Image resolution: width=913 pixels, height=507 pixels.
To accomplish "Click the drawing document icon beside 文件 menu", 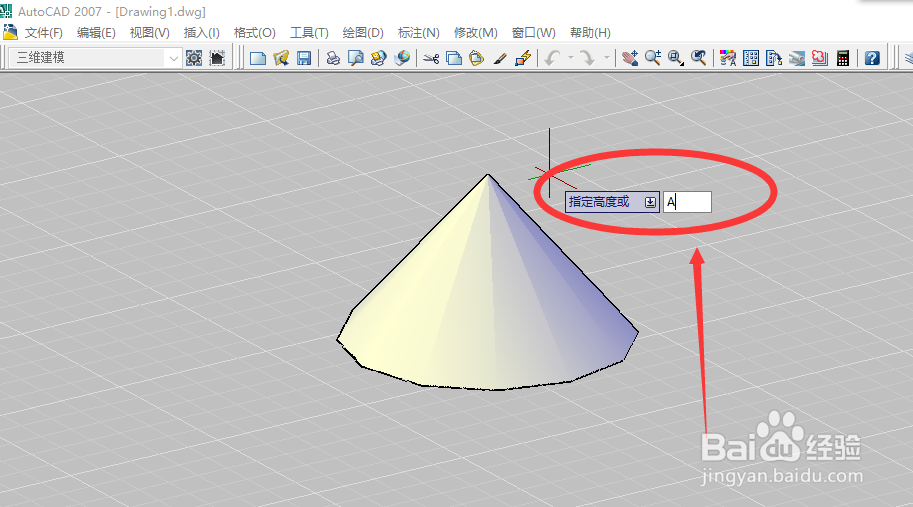I will pos(10,32).
